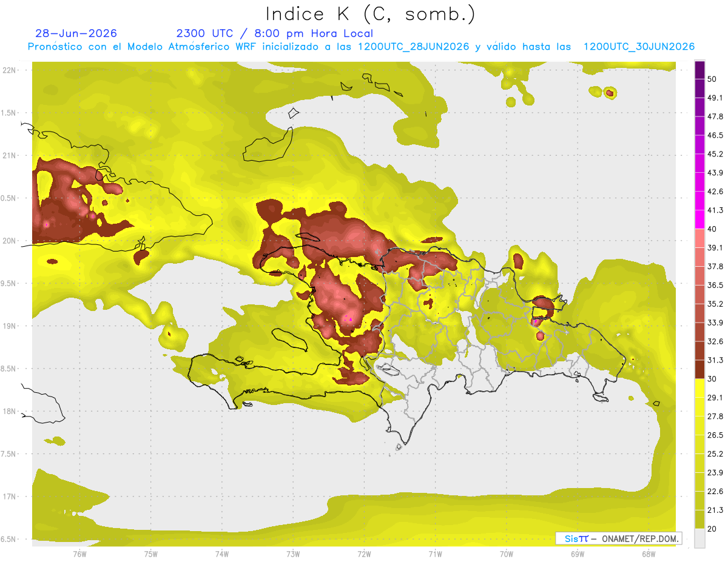Click the '17N' latitude label
Screen dimensions: 728x562
[10, 497]
